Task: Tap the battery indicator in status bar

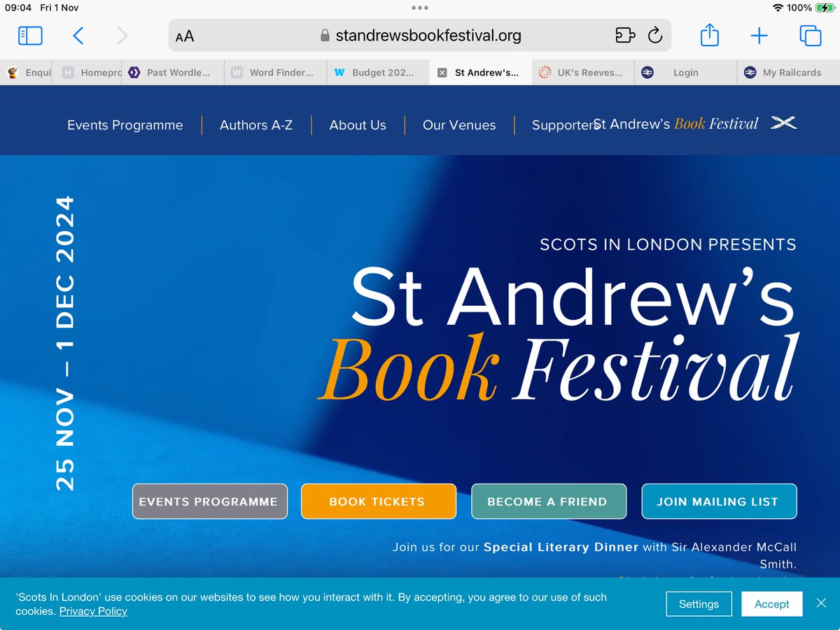Action: (825, 8)
